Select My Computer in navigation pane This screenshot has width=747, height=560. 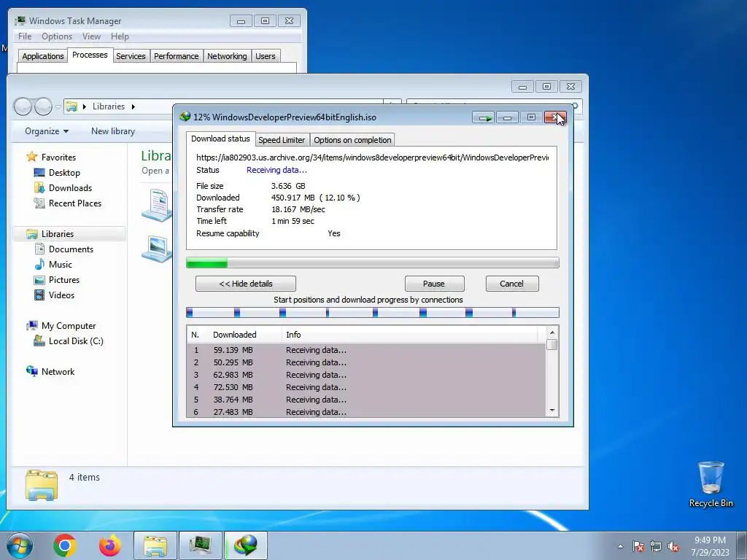pyautogui.click(x=68, y=326)
